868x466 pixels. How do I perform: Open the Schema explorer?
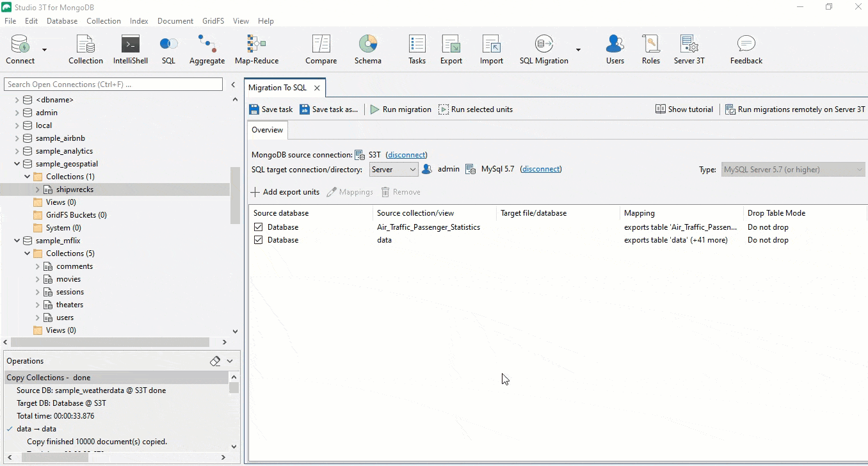[x=368, y=50]
